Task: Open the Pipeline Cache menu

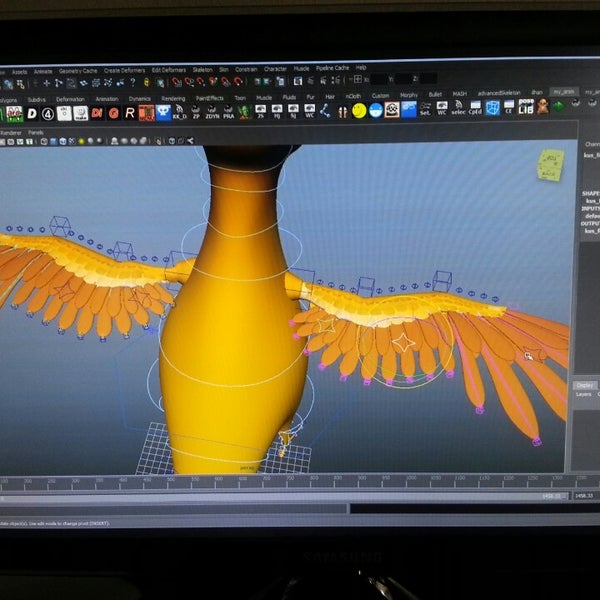Action: (333, 68)
